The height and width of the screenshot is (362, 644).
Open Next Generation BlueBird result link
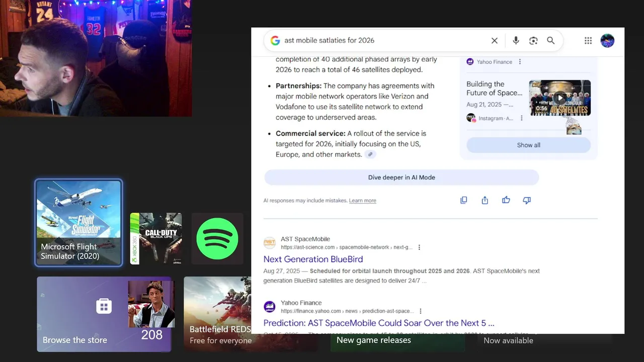point(313,259)
